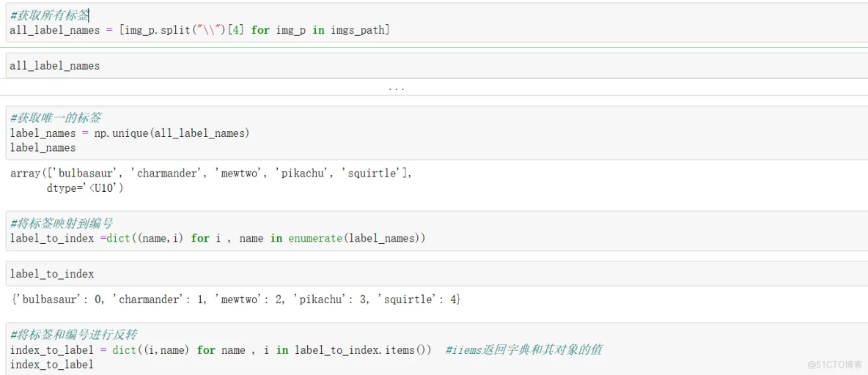Click the comment #获取所有标签
868x375 pixels.
click(49, 15)
